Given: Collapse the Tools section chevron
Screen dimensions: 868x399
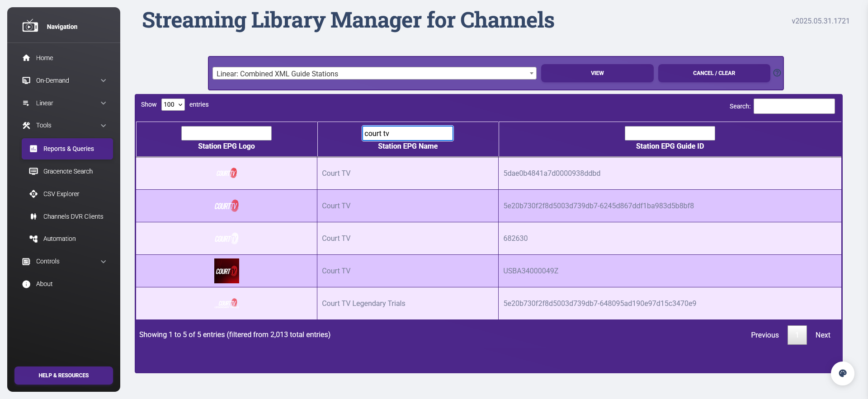Looking at the screenshot, I should pos(104,126).
